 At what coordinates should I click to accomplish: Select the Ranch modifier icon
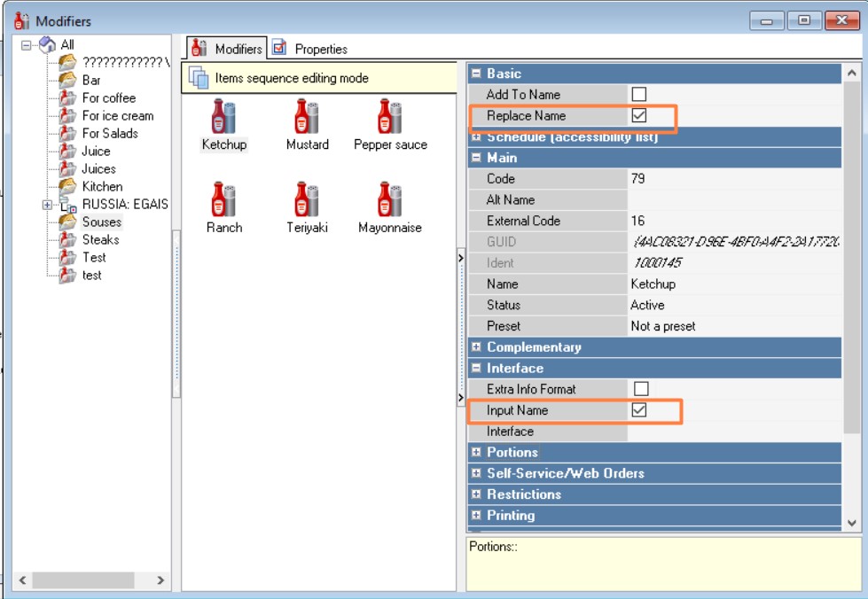223,199
